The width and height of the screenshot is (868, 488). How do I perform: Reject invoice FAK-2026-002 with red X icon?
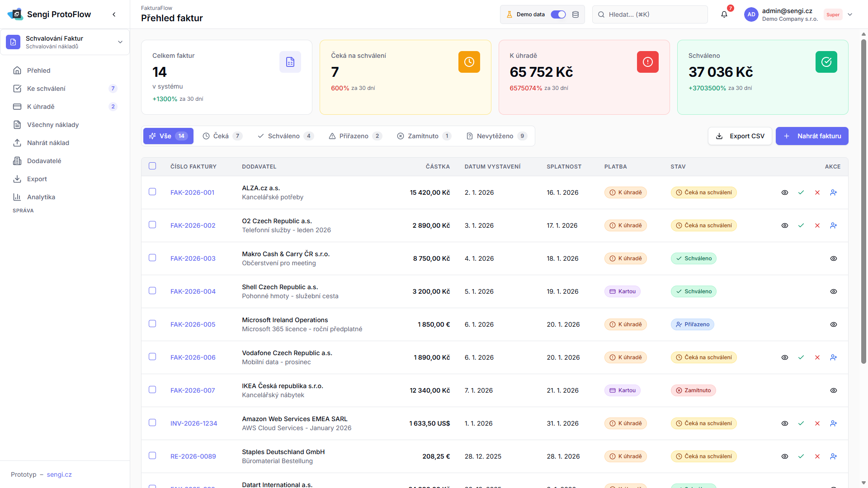point(817,225)
